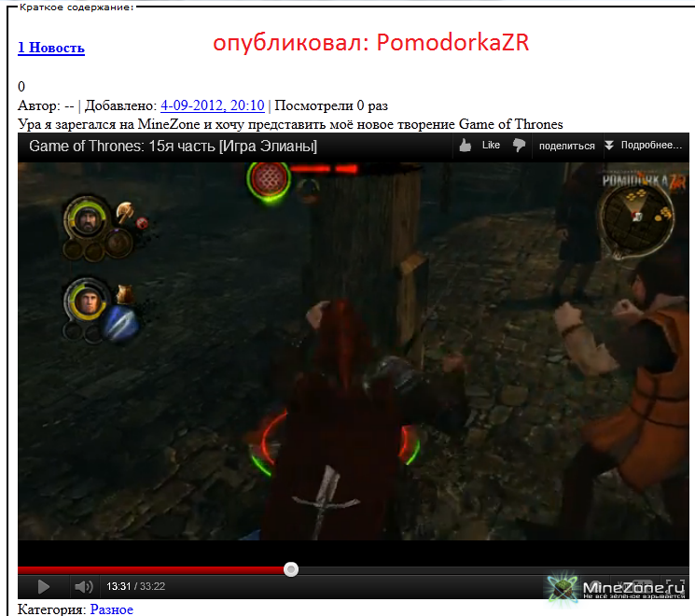Open the 4-09-2012, 20:10 date link
This screenshot has width=695, height=616.
[x=213, y=105]
